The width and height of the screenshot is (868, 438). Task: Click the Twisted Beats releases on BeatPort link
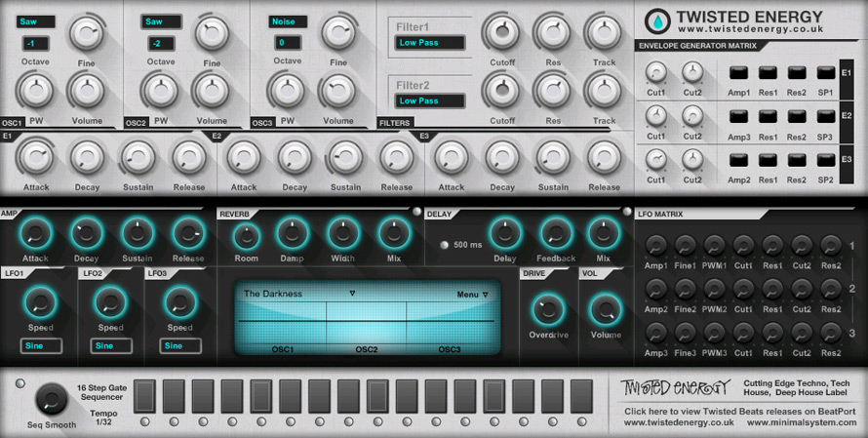click(741, 412)
